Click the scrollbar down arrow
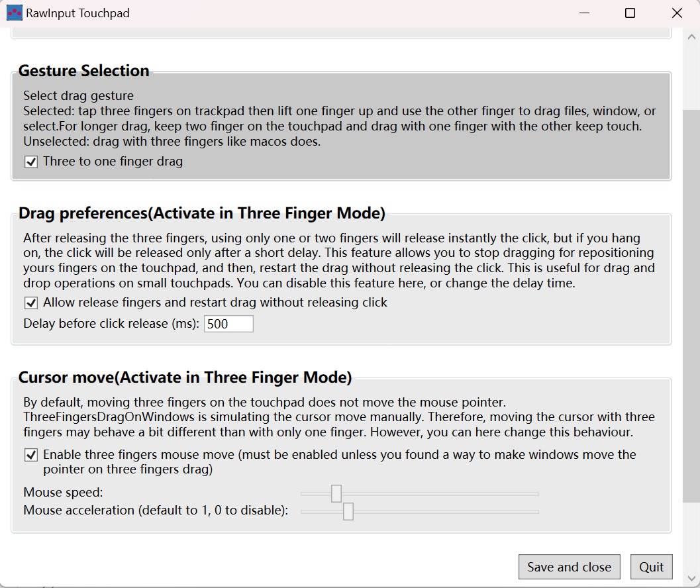The image size is (700, 588). point(692,577)
